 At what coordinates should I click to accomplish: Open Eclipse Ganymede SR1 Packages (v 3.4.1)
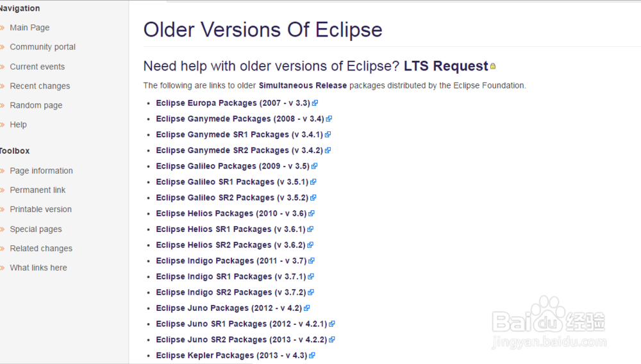click(x=240, y=135)
